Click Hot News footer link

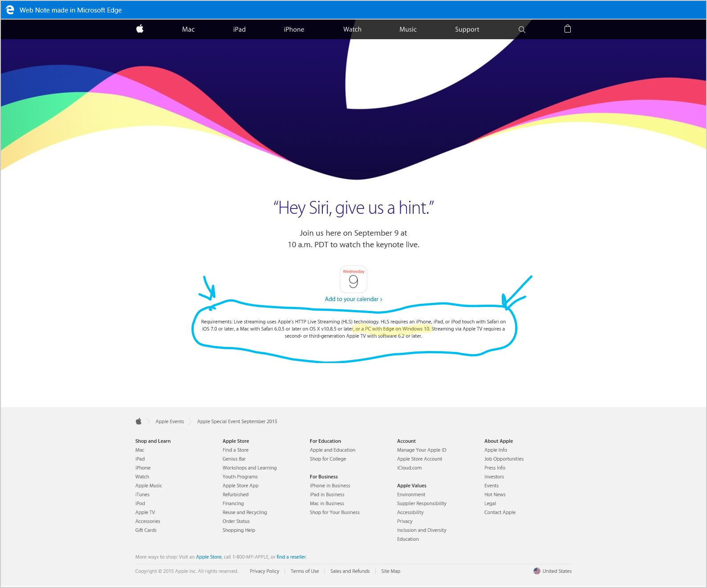coord(495,494)
